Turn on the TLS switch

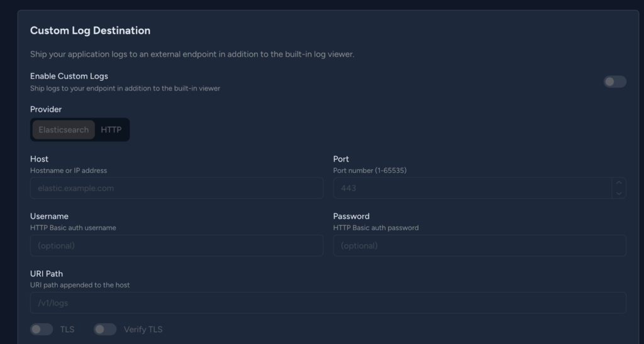[x=42, y=330]
